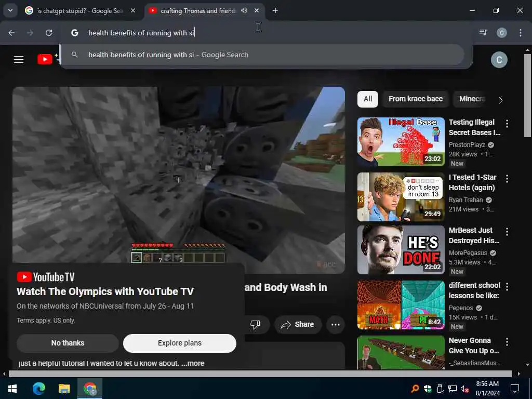Open File Explorer from the taskbar
Image resolution: width=532 pixels, height=399 pixels.
point(64,389)
